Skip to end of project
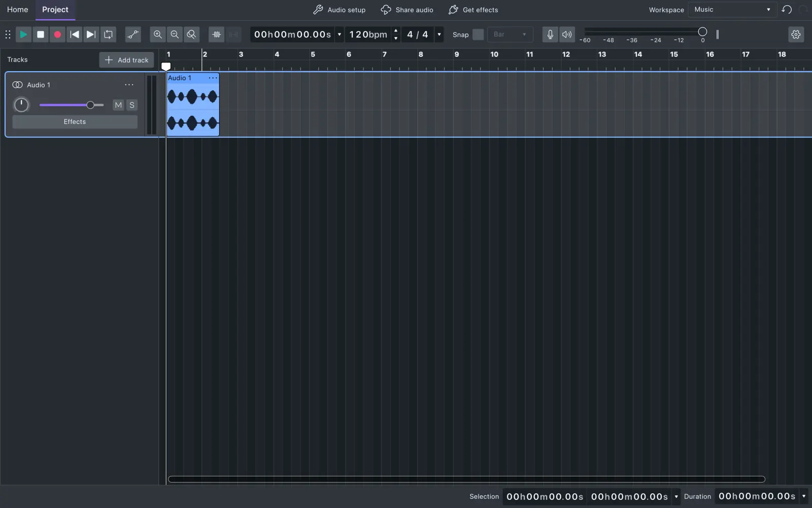Image resolution: width=812 pixels, height=508 pixels. coord(91,35)
